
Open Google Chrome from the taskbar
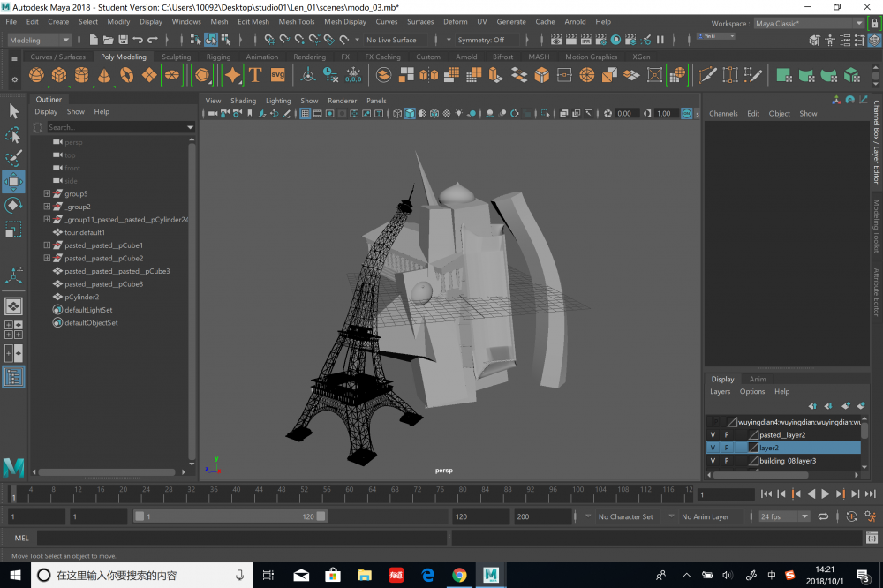click(x=459, y=575)
